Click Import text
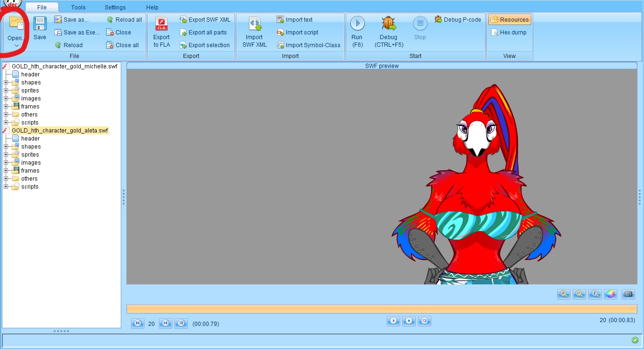Image resolution: width=644 pixels, height=349 pixels. pyautogui.click(x=295, y=20)
